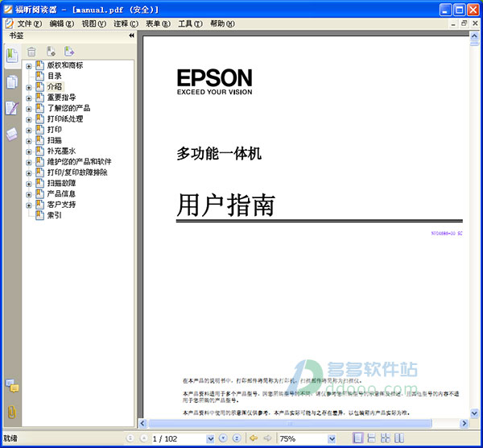Go to last page button
Screen dimensions: 483x448
click(x=237, y=438)
